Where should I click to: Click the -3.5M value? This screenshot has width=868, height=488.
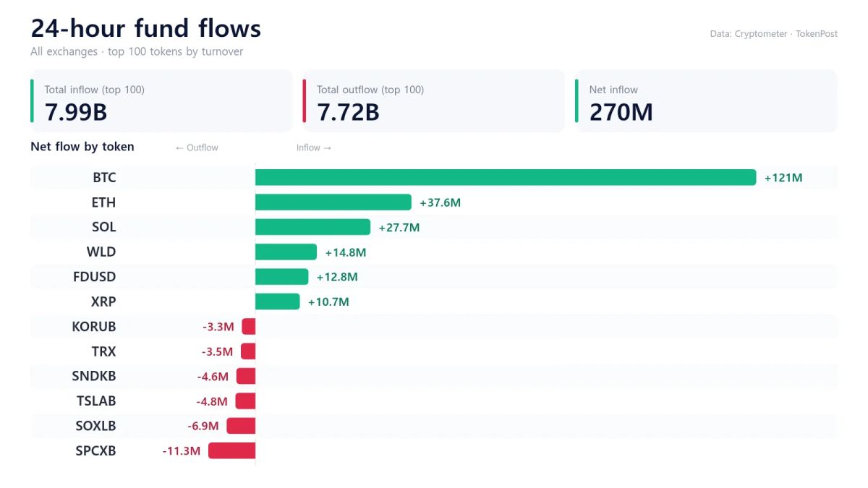click(x=218, y=352)
